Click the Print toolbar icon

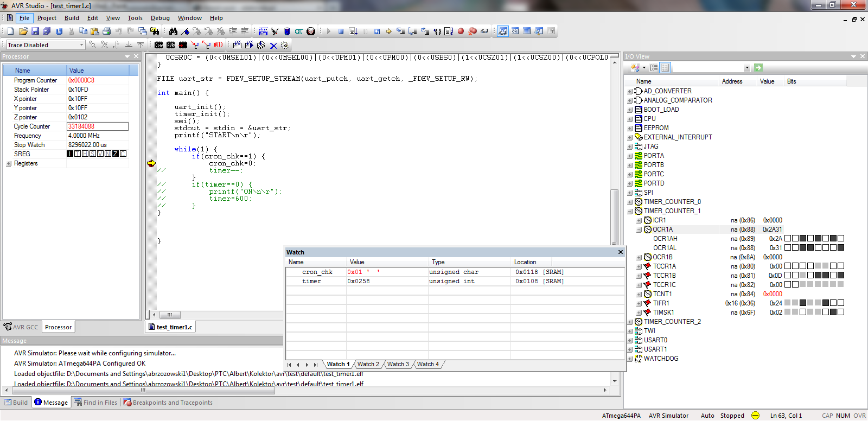coord(106,31)
